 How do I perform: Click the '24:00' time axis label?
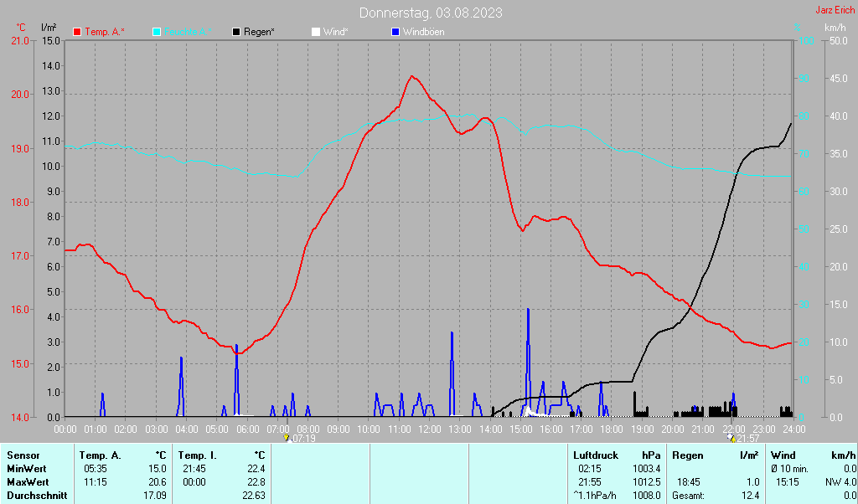[x=794, y=429]
